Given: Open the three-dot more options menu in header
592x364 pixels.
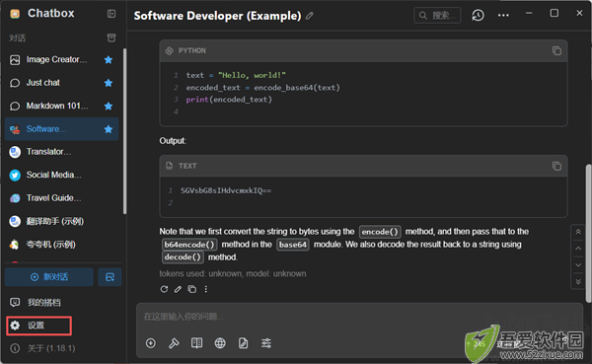Looking at the screenshot, I should coord(503,16).
